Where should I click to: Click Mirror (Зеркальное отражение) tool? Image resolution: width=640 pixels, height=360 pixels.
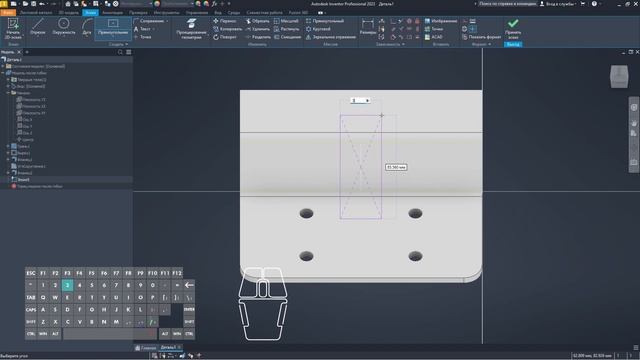pyautogui.click(x=331, y=37)
